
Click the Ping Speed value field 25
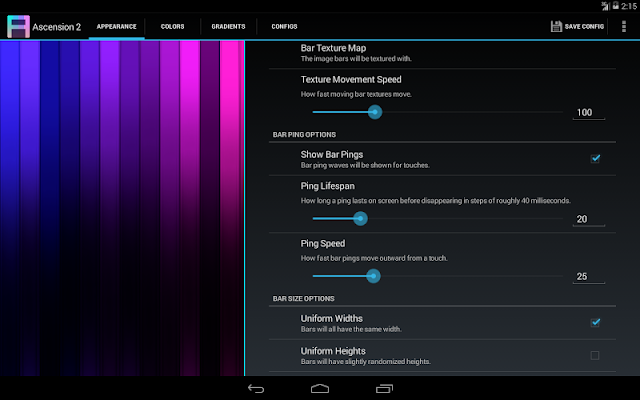pyautogui.click(x=589, y=277)
